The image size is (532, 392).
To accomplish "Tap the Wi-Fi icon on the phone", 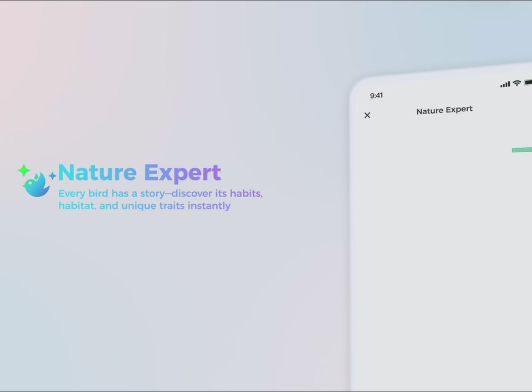I will pyautogui.click(x=516, y=82).
